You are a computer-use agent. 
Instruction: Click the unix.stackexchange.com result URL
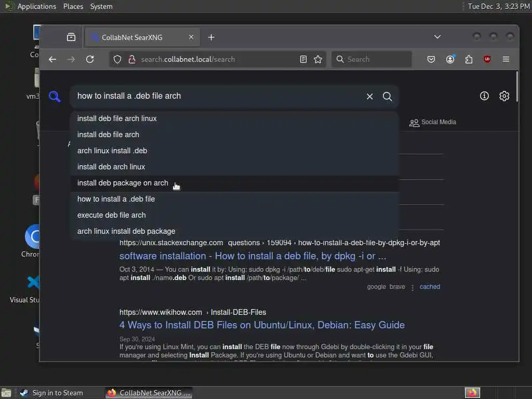(x=280, y=243)
